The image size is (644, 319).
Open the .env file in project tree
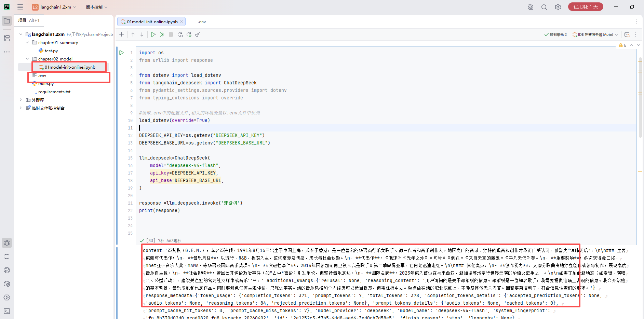point(42,75)
